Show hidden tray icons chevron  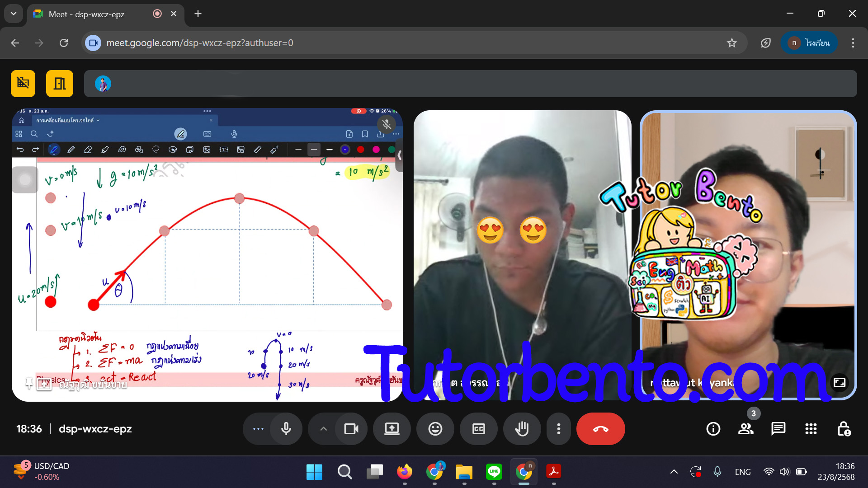[674, 472]
